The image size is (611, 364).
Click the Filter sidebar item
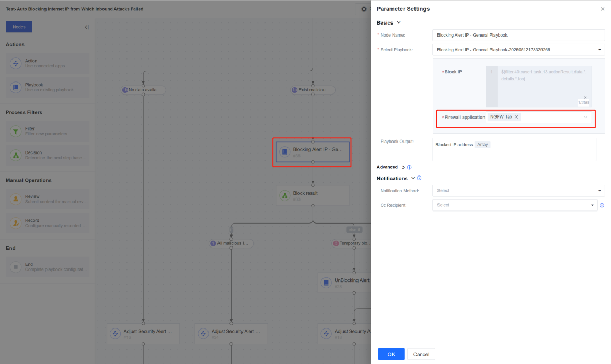click(48, 131)
